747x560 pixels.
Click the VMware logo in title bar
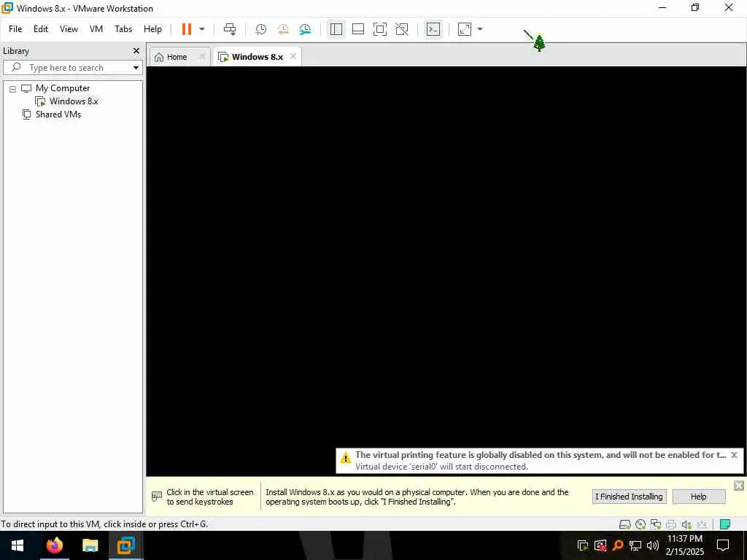(7, 8)
